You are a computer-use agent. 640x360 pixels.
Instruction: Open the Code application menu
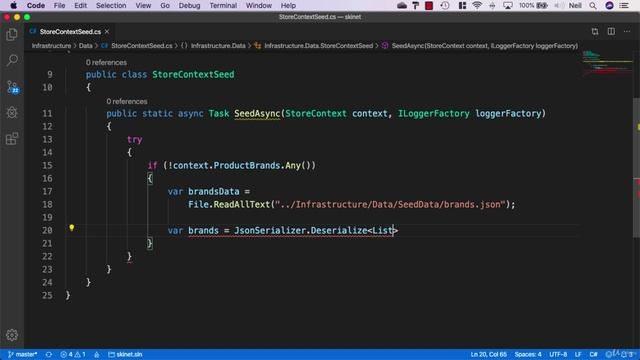point(36,5)
